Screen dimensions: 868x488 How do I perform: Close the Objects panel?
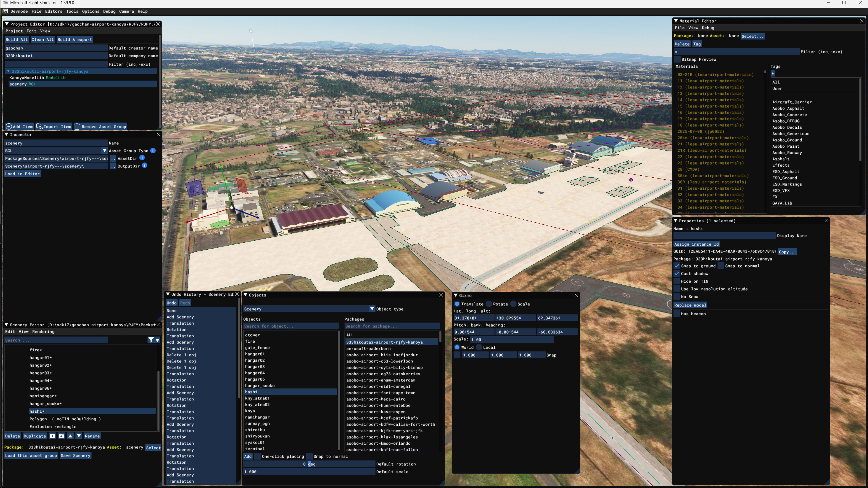pyautogui.click(x=441, y=295)
